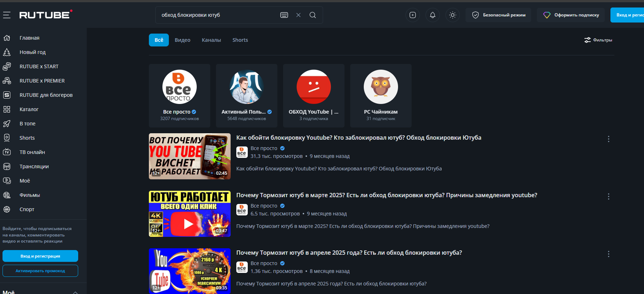
Task: Open RUTUBE для блогеров icon
Action: (x=7, y=95)
